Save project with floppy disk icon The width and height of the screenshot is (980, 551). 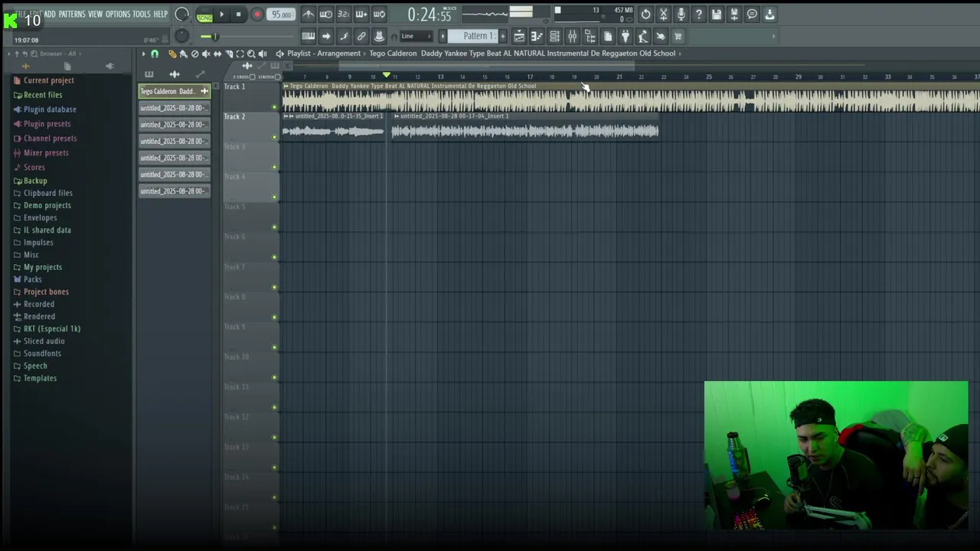click(x=716, y=14)
